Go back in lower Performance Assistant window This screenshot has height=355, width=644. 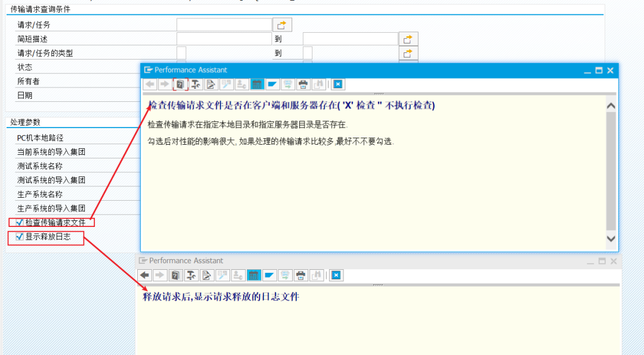pos(144,275)
